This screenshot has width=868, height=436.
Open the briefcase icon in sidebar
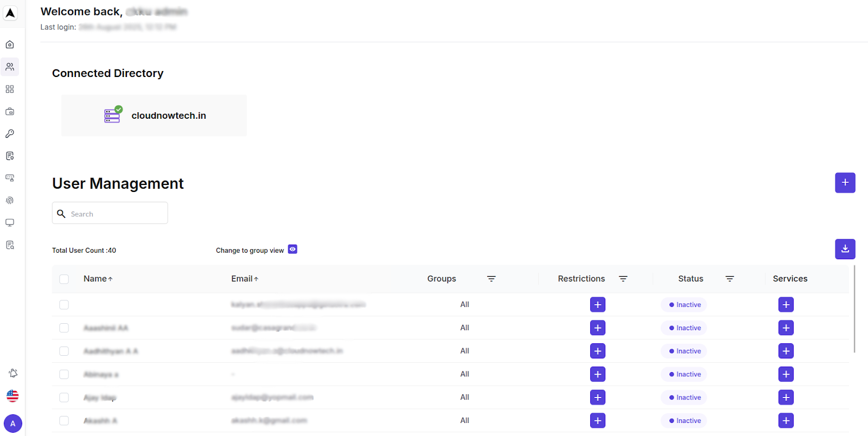[10, 111]
